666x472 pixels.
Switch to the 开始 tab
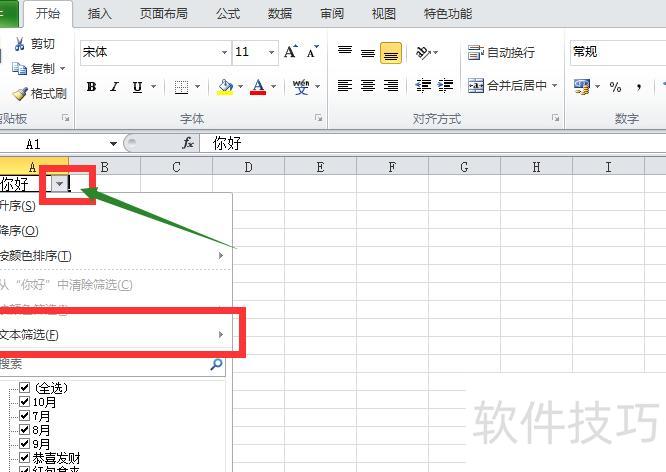[x=48, y=14]
